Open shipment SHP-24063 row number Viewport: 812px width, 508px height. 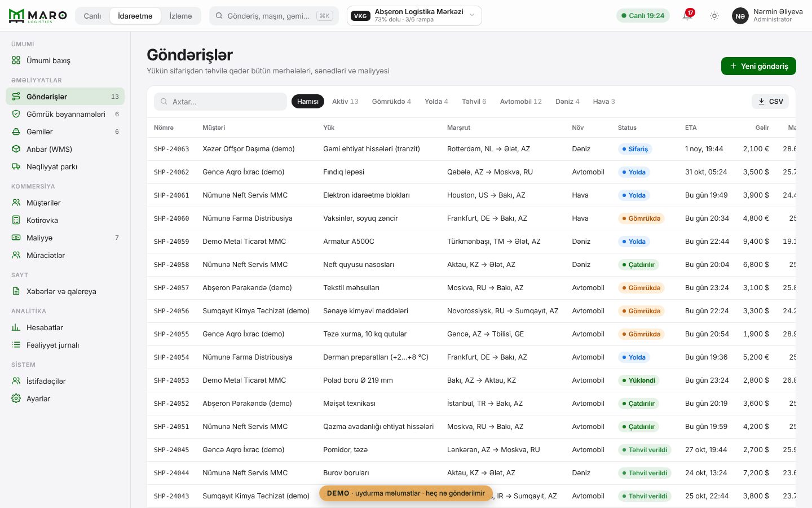point(171,149)
